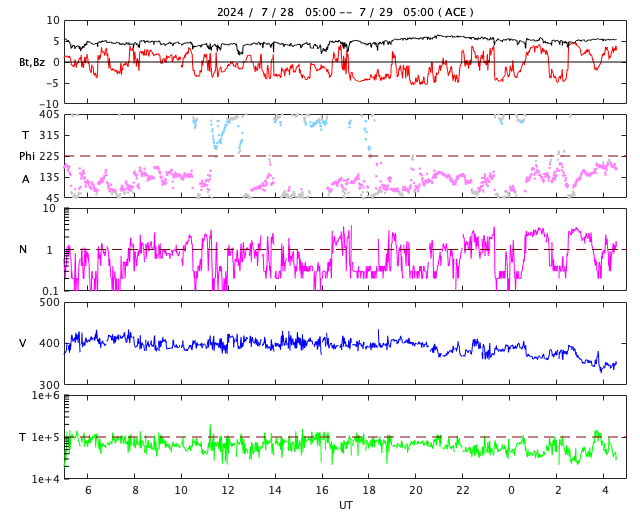Click the "4" hour label on the UT axis
Image resolution: width=640 pixels, height=512 pixels.
point(605,490)
